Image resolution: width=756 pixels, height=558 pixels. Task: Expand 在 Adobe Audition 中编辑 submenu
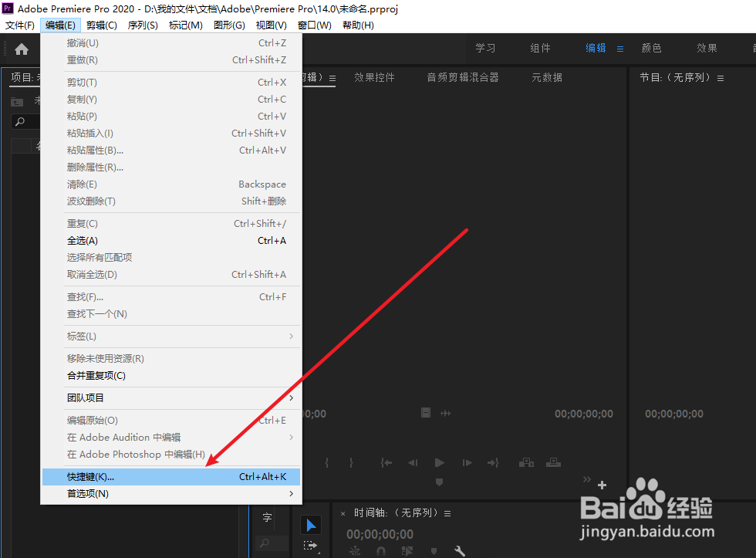(292, 438)
